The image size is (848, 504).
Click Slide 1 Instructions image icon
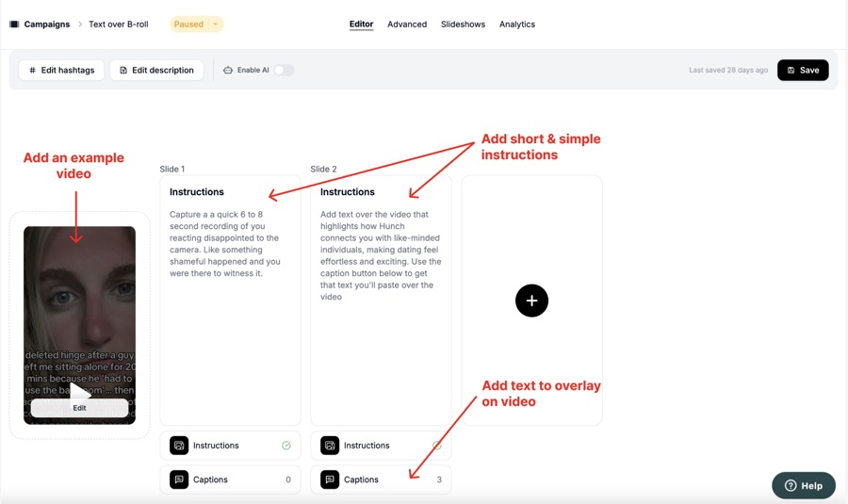click(179, 446)
